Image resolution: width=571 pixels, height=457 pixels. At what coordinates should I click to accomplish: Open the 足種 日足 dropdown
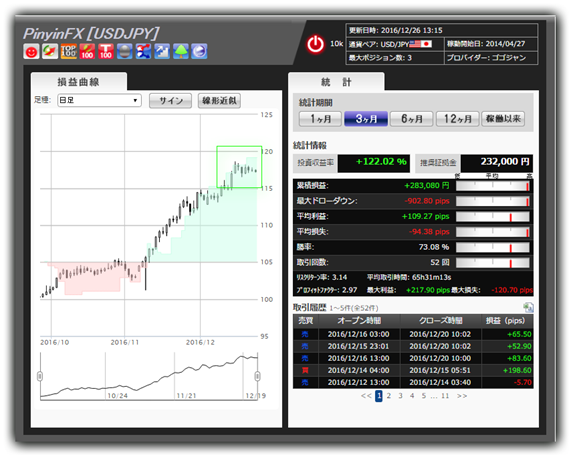tap(99, 100)
